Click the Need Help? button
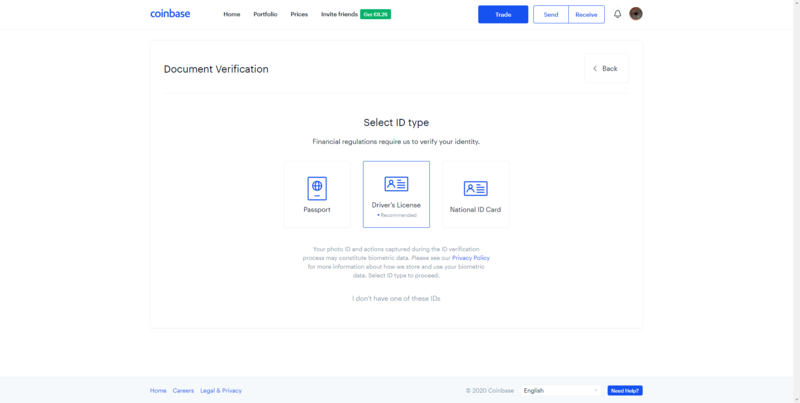This screenshot has width=800, height=403. [x=625, y=391]
